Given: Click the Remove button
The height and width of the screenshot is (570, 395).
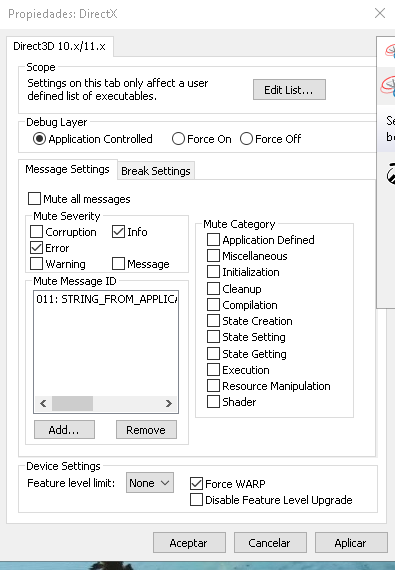Looking at the screenshot, I should point(146,430).
